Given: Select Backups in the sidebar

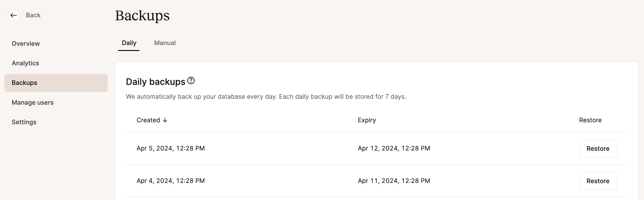Looking at the screenshot, I should [24, 83].
